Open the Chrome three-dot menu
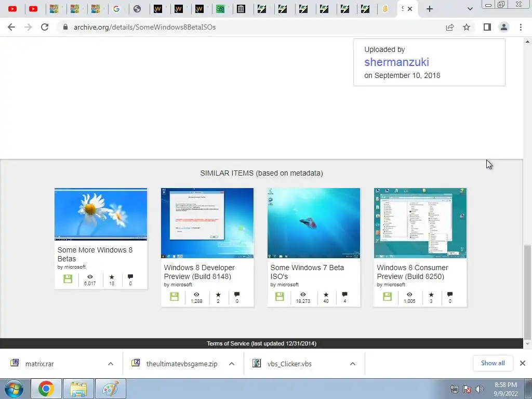The width and height of the screenshot is (532, 399). click(521, 27)
